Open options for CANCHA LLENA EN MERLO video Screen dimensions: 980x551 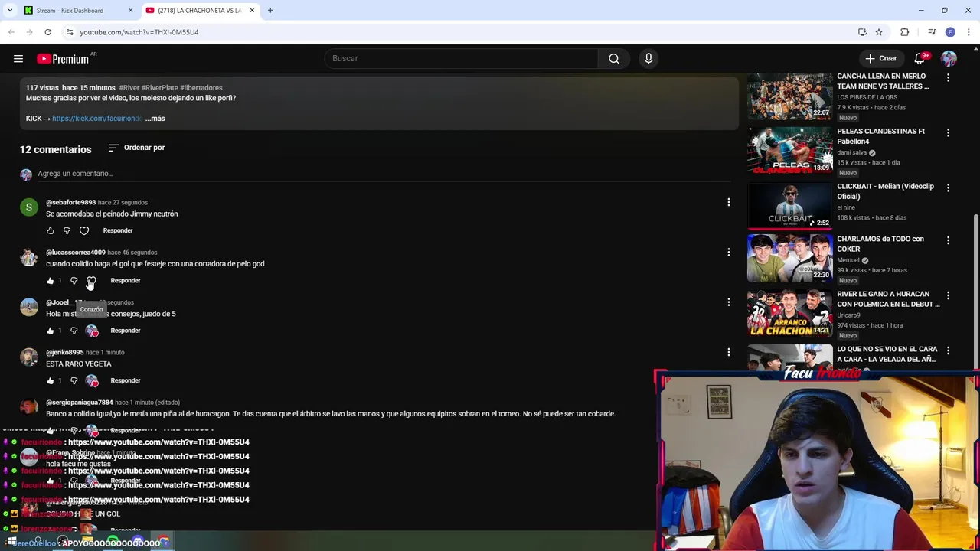coord(948,78)
